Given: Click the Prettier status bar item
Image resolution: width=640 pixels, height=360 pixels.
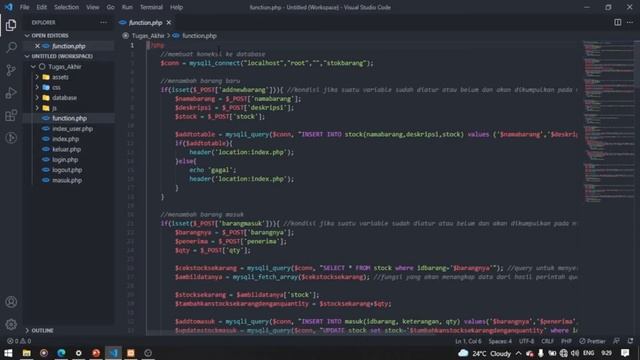Looking at the screenshot, I should [592, 341].
